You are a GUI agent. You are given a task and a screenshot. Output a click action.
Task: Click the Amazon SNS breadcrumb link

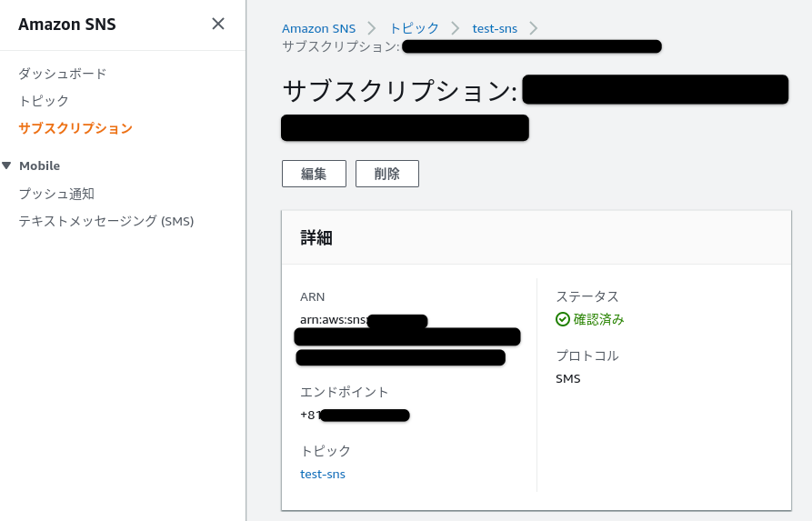tap(318, 28)
